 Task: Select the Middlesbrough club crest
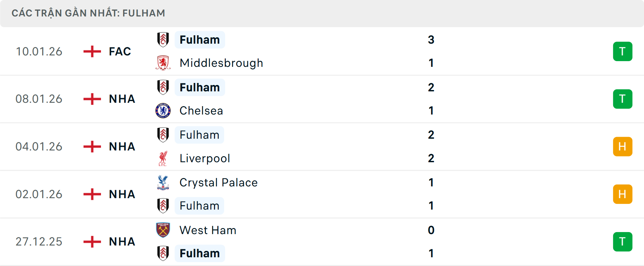point(163,63)
